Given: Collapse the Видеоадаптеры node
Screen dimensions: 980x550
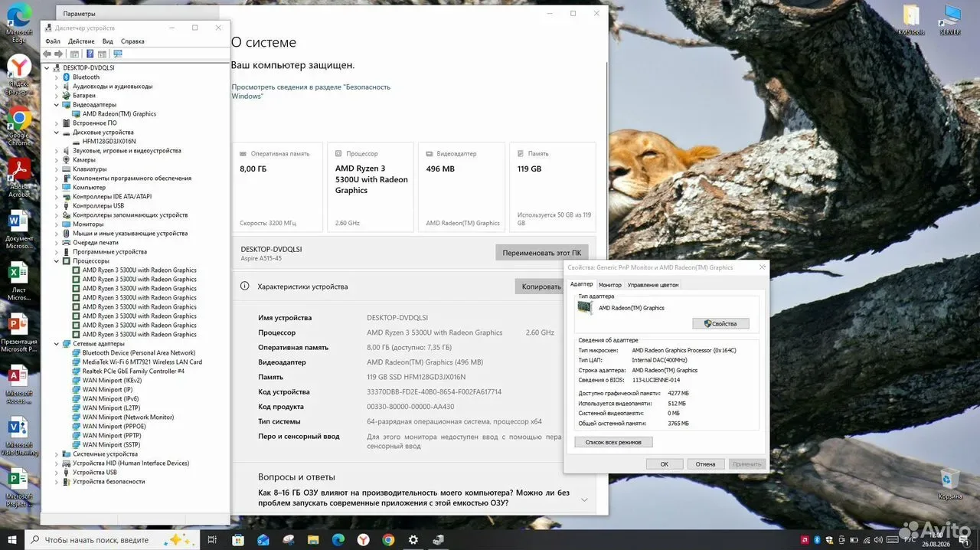Looking at the screenshot, I should [x=56, y=104].
